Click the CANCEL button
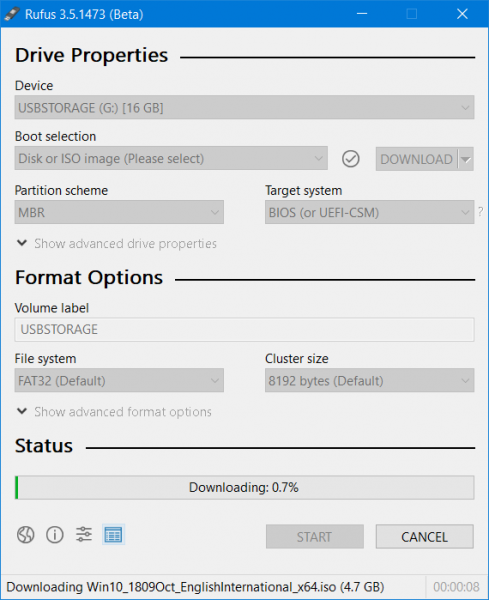Image resolution: width=489 pixels, height=600 pixels. pyautogui.click(x=425, y=537)
